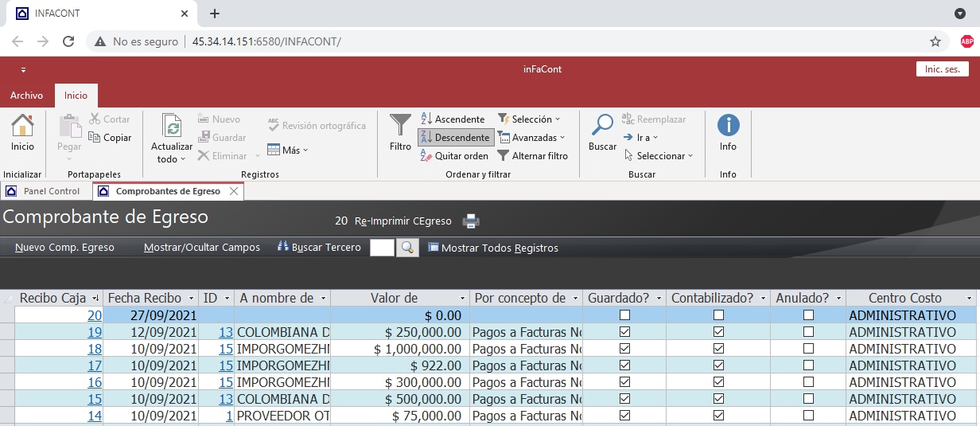Bookmark this page with the star icon
The width and height of the screenshot is (980, 426).
(935, 41)
